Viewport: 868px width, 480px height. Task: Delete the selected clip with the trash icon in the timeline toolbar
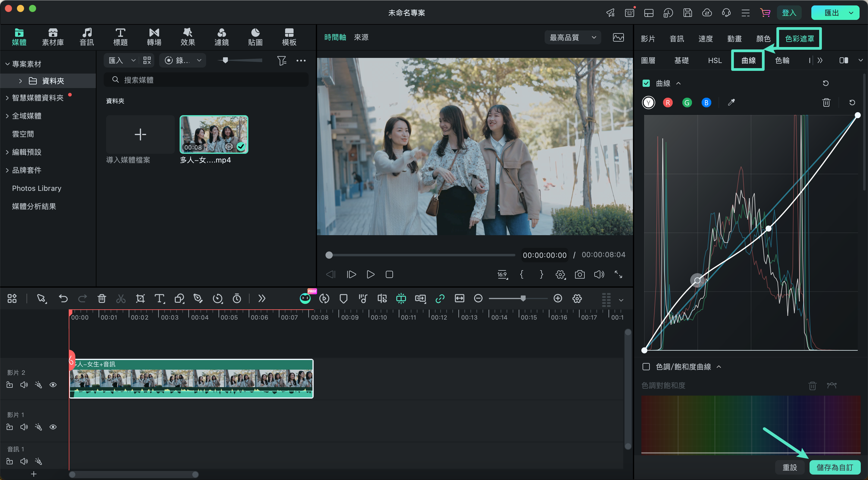coord(102,298)
